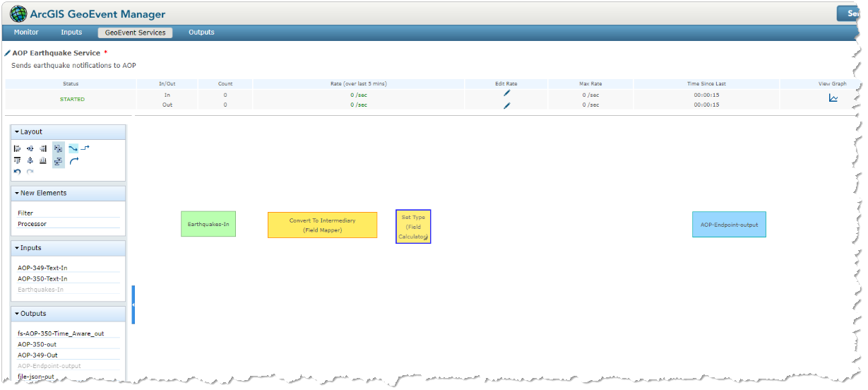
Task: Select AOP-Endpoint-output in the Outputs list
Action: (69, 366)
